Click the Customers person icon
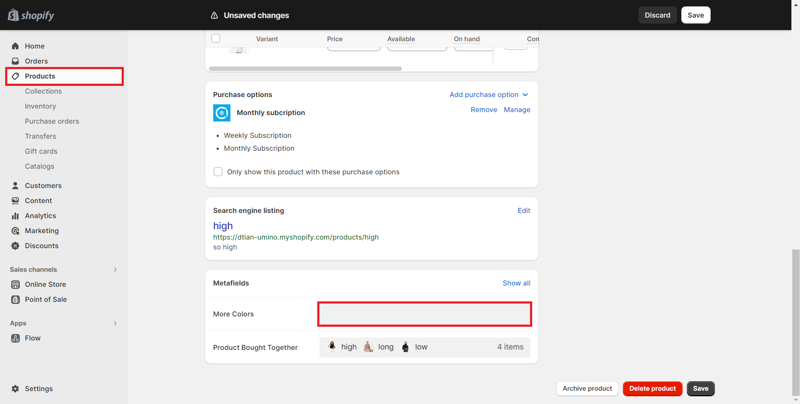Image resolution: width=800 pixels, height=404 pixels. [15, 186]
